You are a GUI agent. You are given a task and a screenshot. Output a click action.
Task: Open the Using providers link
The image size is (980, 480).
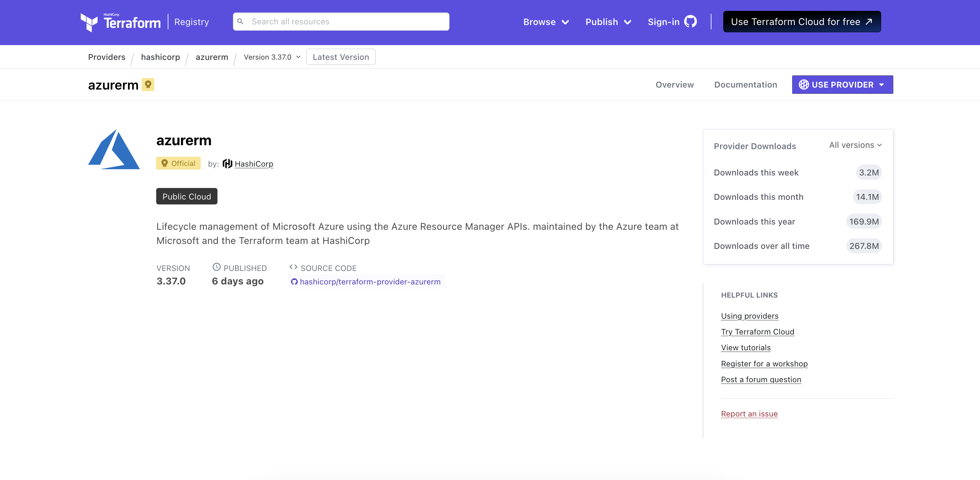(749, 316)
